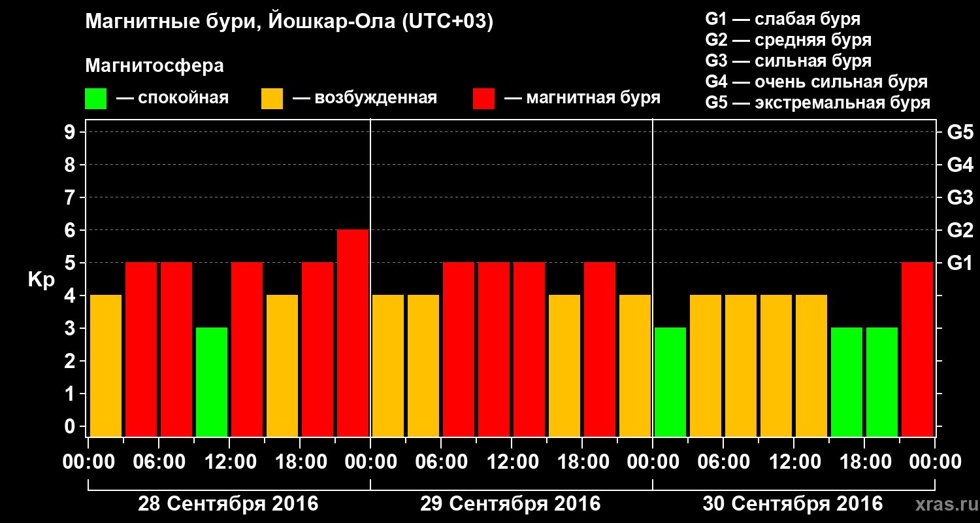This screenshot has width=980, height=523.
Task: Click the red bar at 18:00 on 29 September
Action: pyautogui.click(x=600, y=349)
